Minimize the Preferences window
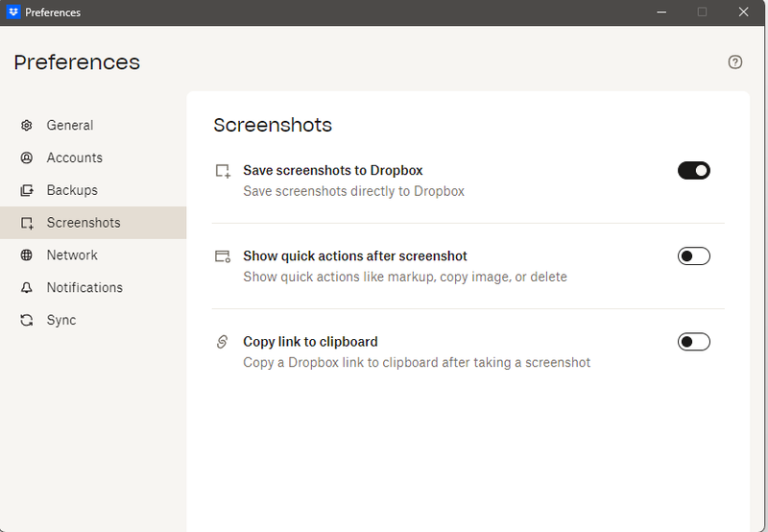 (x=662, y=12)
